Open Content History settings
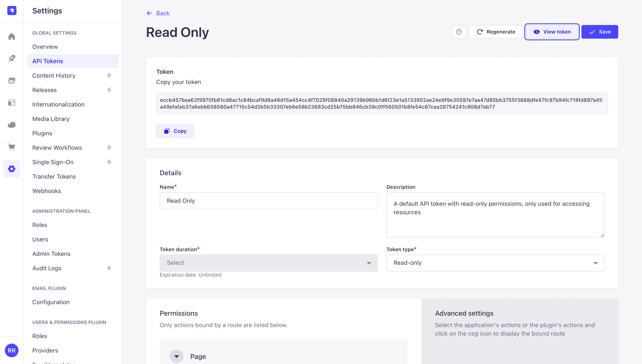Viewport: 642px width, 364px height. tap(73, 76)
